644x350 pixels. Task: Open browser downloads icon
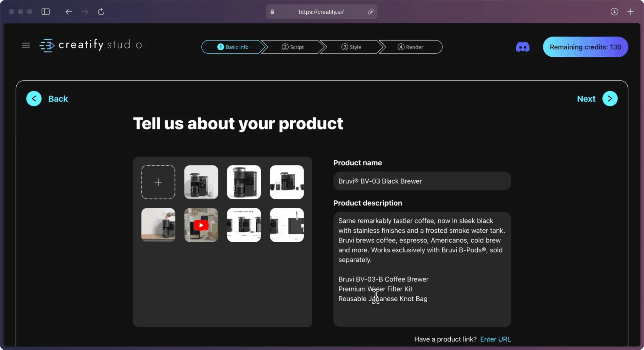click(x=614, y=12)
